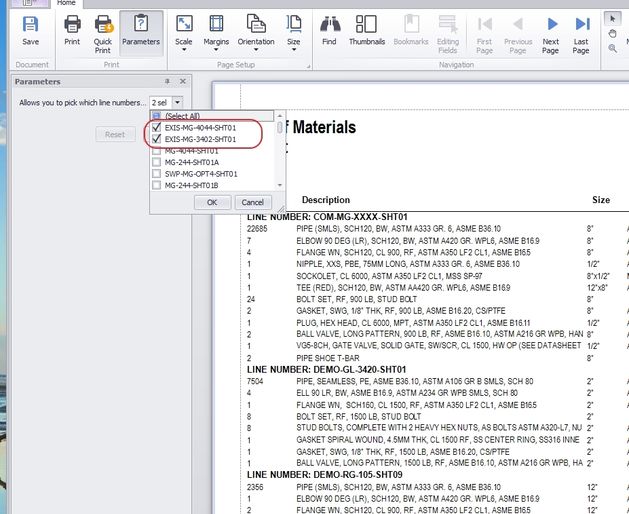Viewport: 629px width, 514px height.
Task: Click the Description column header
Action: point(326,199)
